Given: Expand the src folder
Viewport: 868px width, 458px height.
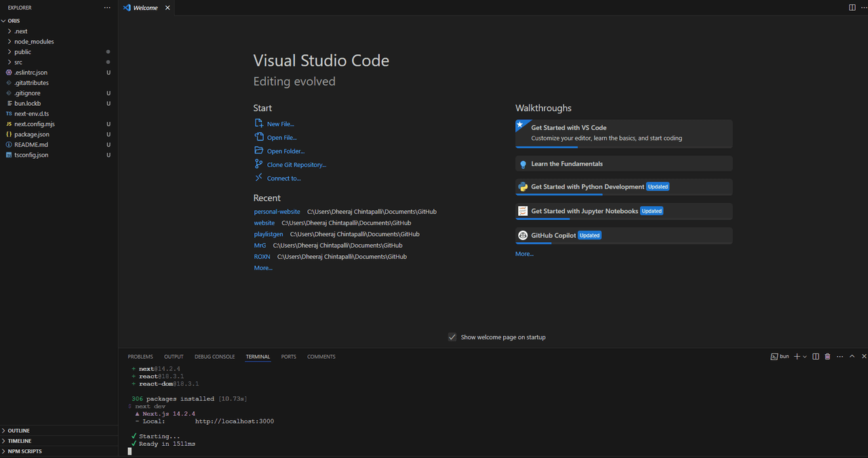Looking at the screenshot, I should [18, 62].
